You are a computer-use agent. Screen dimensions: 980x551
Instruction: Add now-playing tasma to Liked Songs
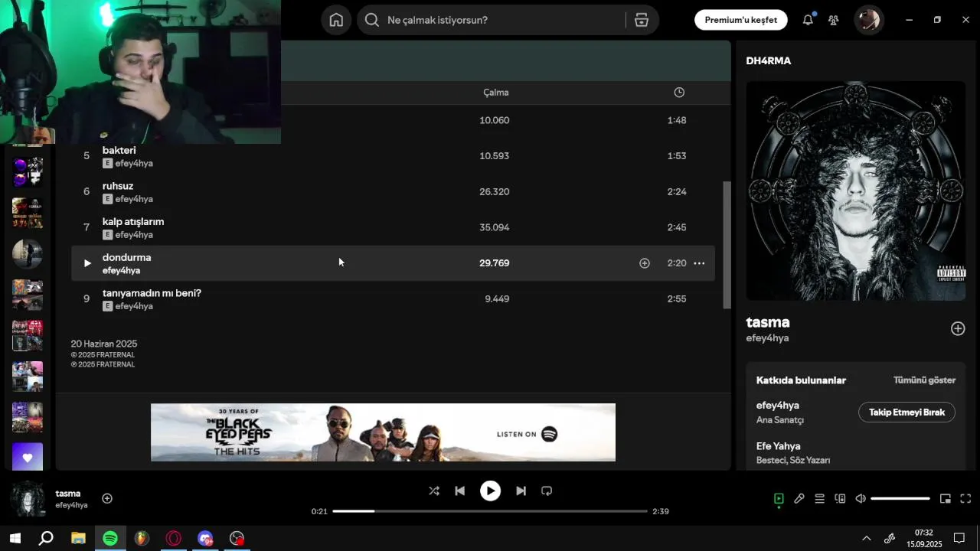tap(107, 499)
